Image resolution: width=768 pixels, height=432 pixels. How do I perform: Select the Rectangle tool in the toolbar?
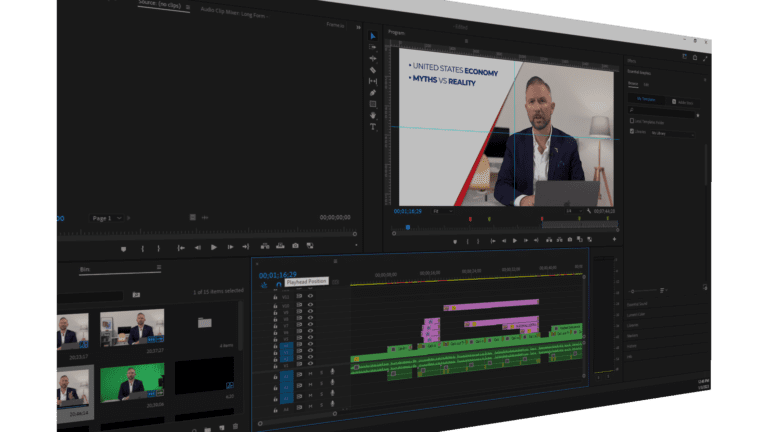(373, 103)
